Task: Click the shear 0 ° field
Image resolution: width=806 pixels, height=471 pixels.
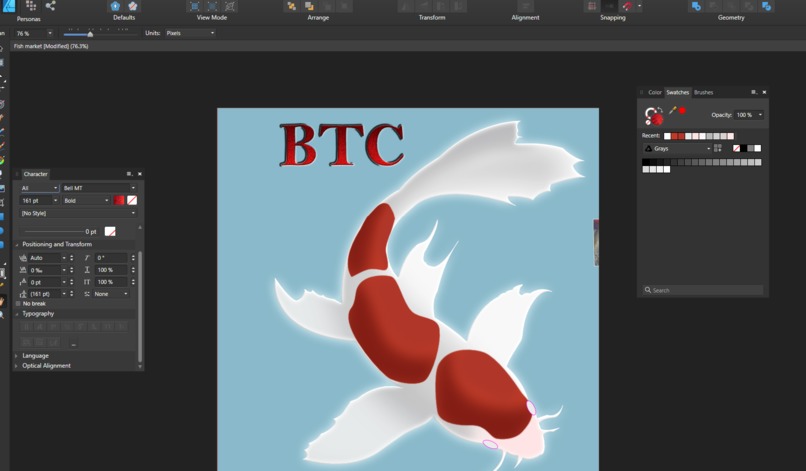Action: 111,258
